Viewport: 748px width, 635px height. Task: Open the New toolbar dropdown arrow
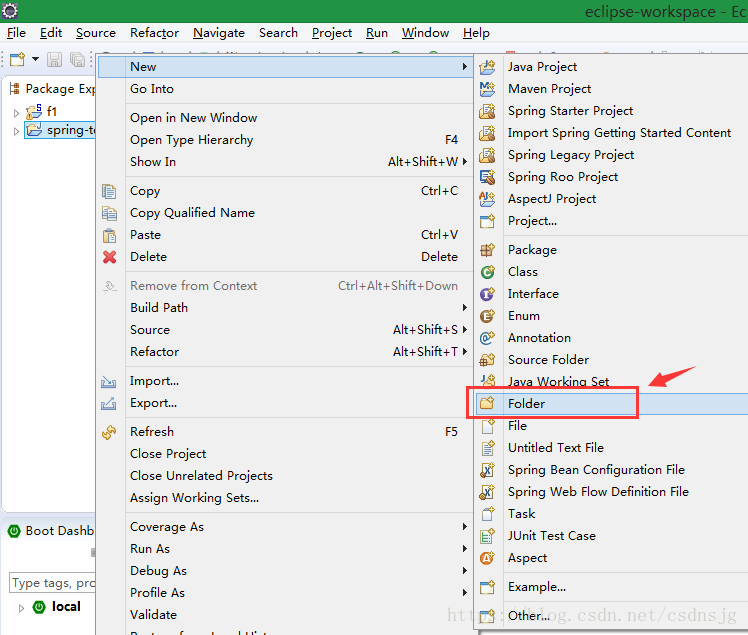(x=35, y=59)
